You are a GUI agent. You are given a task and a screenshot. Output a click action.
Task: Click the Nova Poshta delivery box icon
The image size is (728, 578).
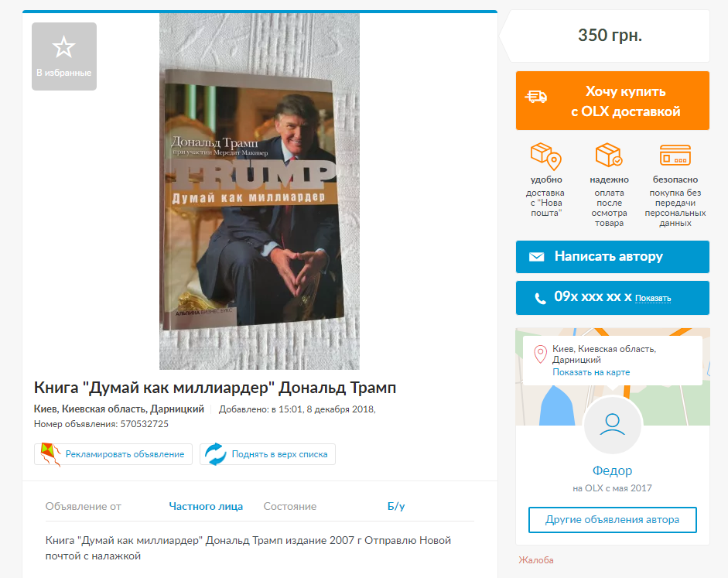click(x=546, y=156)
